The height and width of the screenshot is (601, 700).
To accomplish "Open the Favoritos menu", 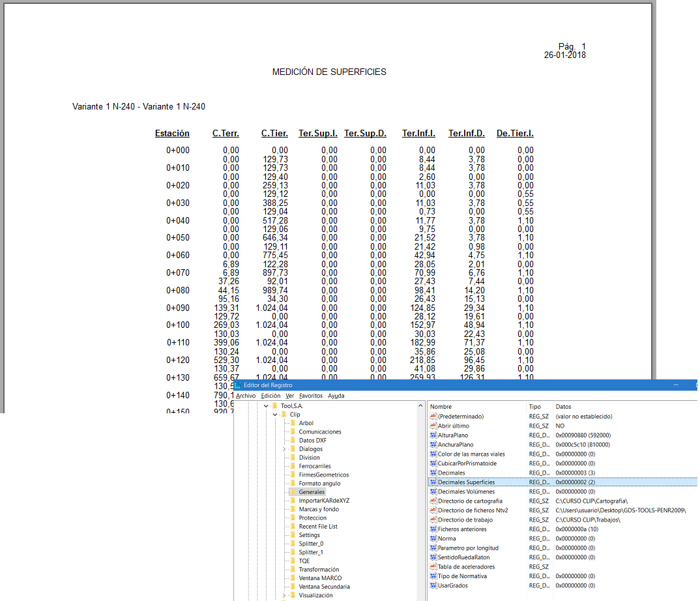I will point(311,396).
